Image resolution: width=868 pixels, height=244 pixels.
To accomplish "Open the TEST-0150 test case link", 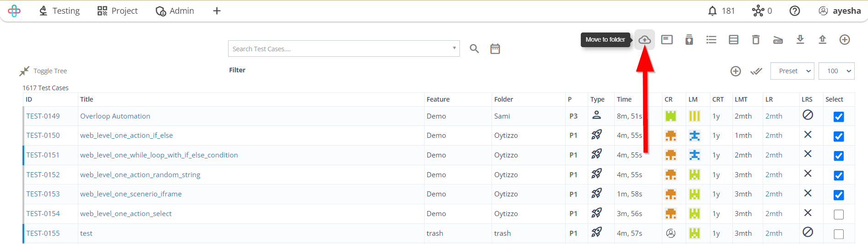I will (43, 136).
